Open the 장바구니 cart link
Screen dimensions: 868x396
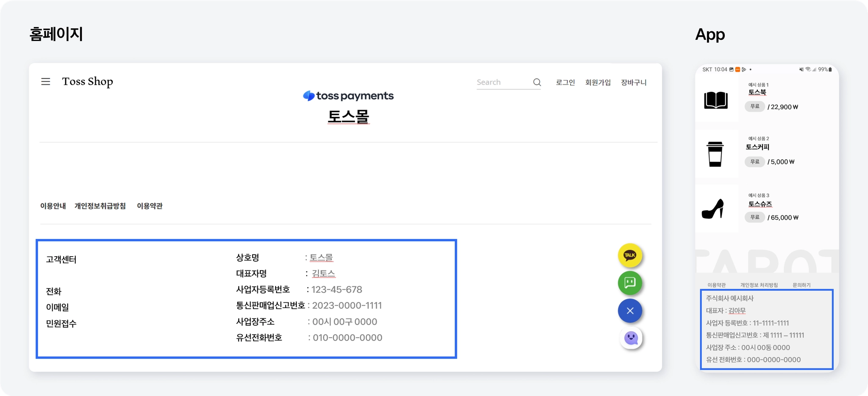point(634,83)
